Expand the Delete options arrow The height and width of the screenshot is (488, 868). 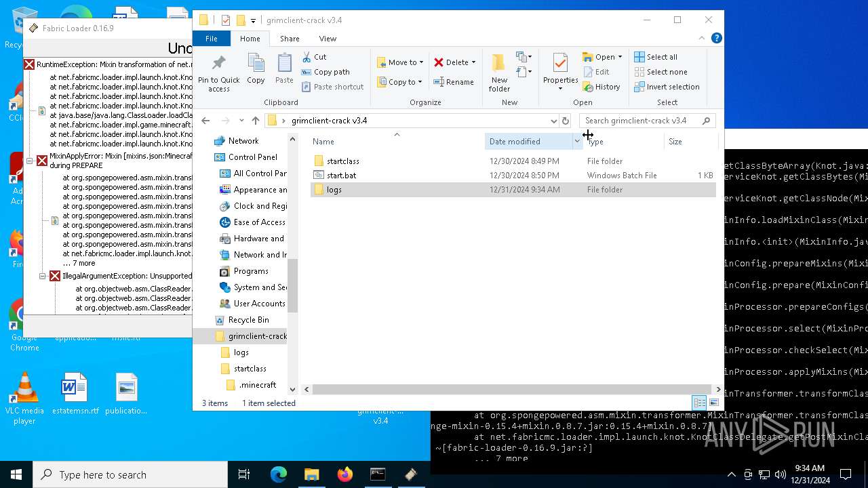473,62
